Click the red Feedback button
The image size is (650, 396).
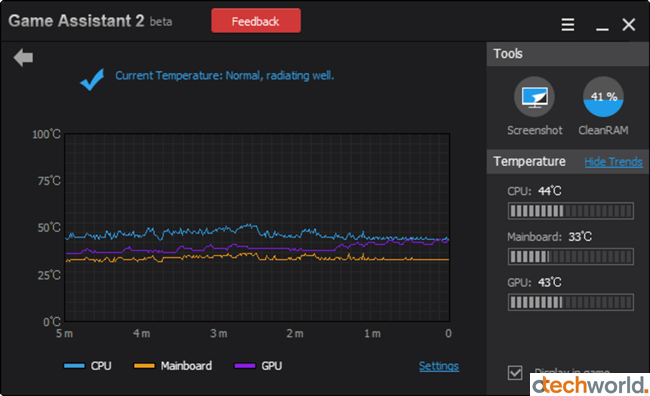pyautogui.click(x=256, y=21)
